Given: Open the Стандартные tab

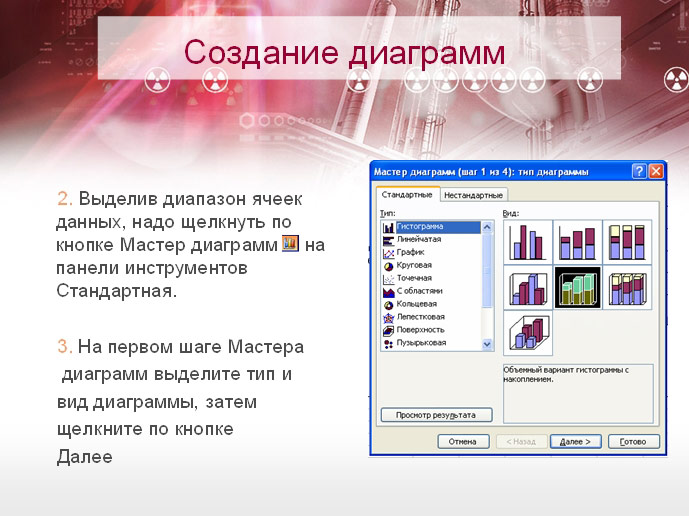Looking at the screenshot, I should pos(407,194).
